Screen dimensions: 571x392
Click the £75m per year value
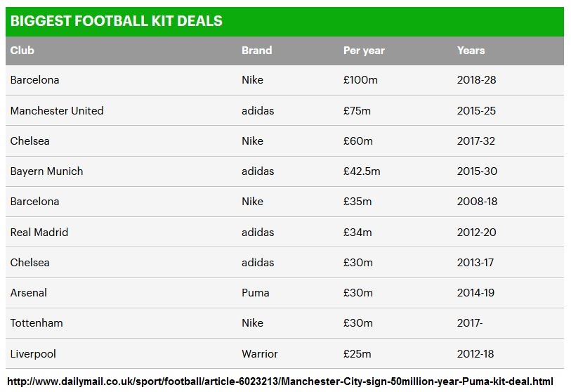(357, 110)
